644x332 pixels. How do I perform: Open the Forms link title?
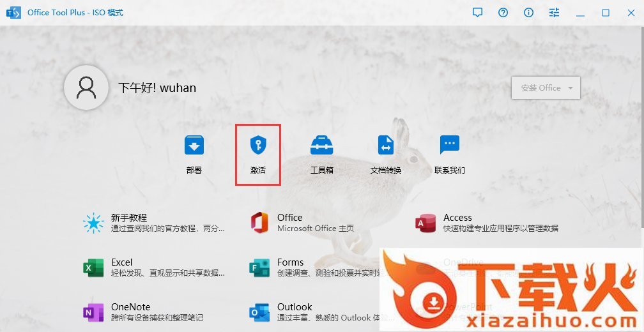[x=290, y=262]
